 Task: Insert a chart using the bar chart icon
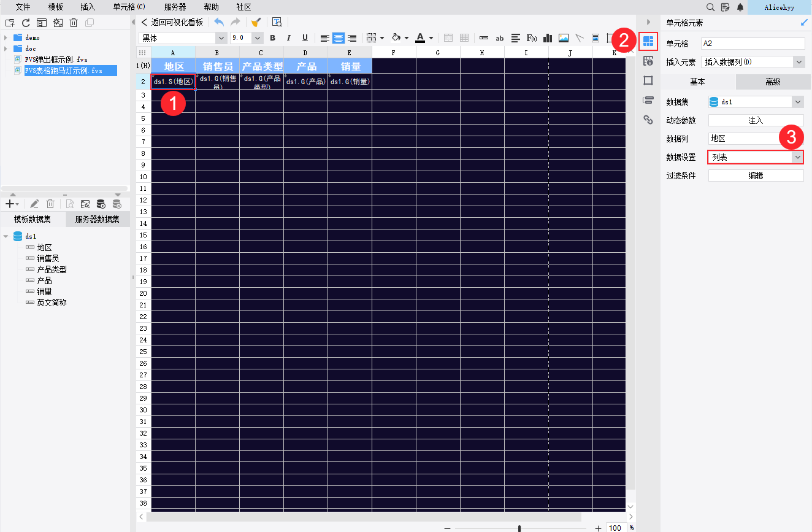548,38
